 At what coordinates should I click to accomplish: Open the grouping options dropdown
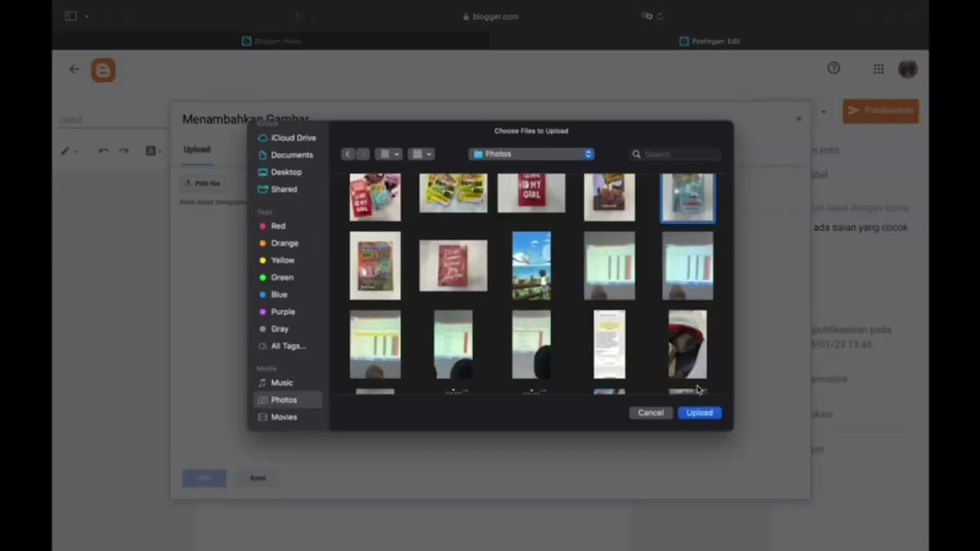[x=421, y=154]
